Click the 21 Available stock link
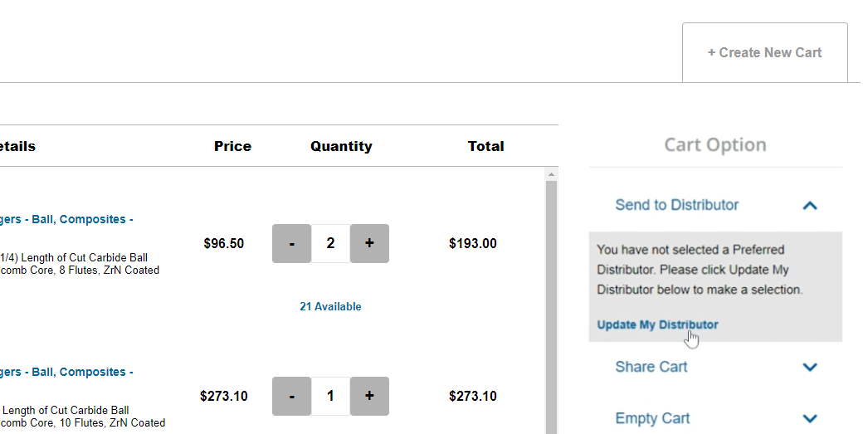Screen dimensions: 868x434 tap(330, 306)
